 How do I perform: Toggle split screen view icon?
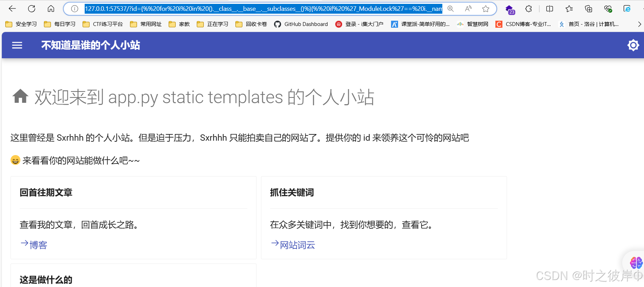pos(550,9)
